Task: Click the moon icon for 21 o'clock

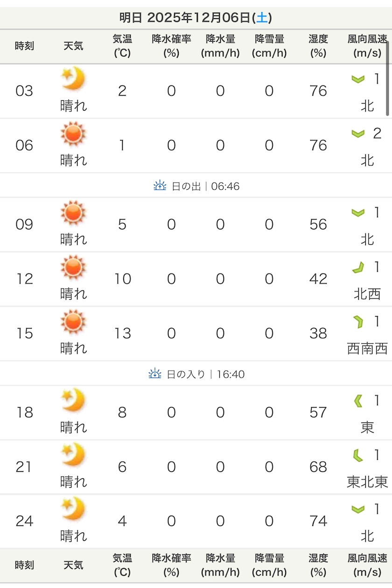Action: tap(73, 455)
